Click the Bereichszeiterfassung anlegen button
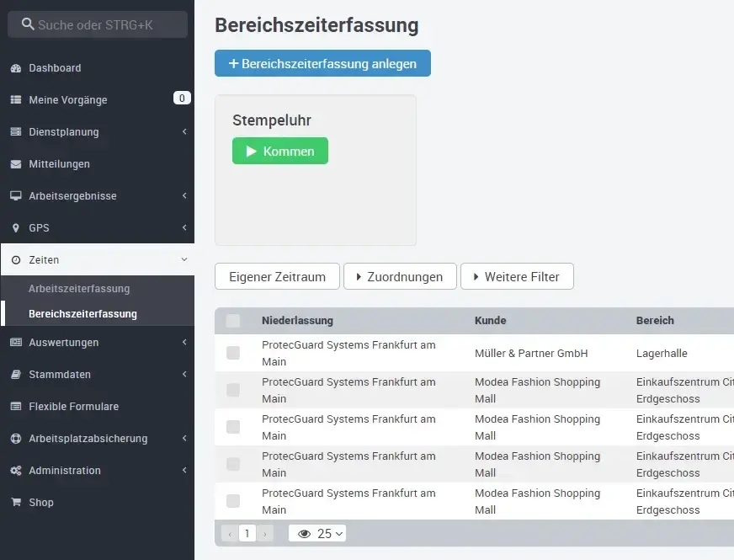 tap(322, 62)
